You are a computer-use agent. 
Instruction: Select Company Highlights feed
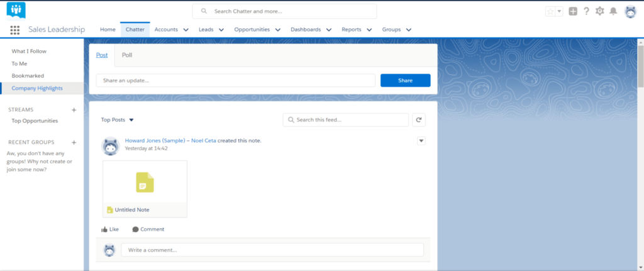[42, 88]
